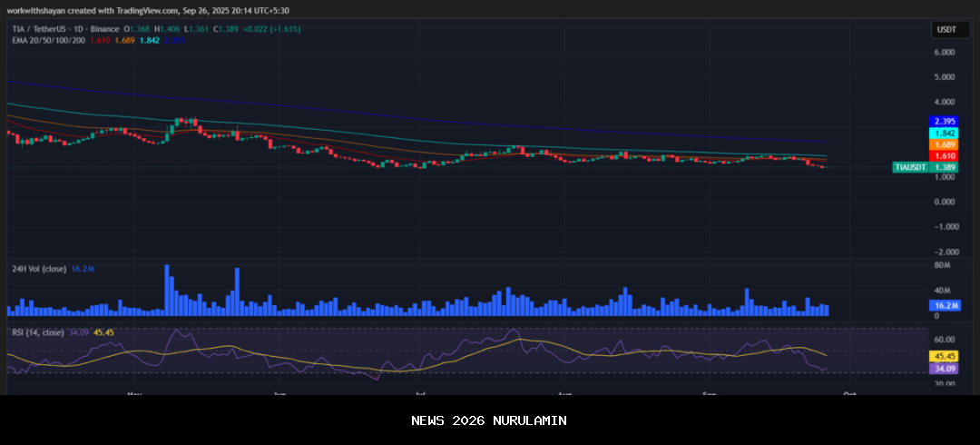Screen dimensions: 980x445
Task: Click the yellow 45.45 RSI tag
Action: point(945,357)
